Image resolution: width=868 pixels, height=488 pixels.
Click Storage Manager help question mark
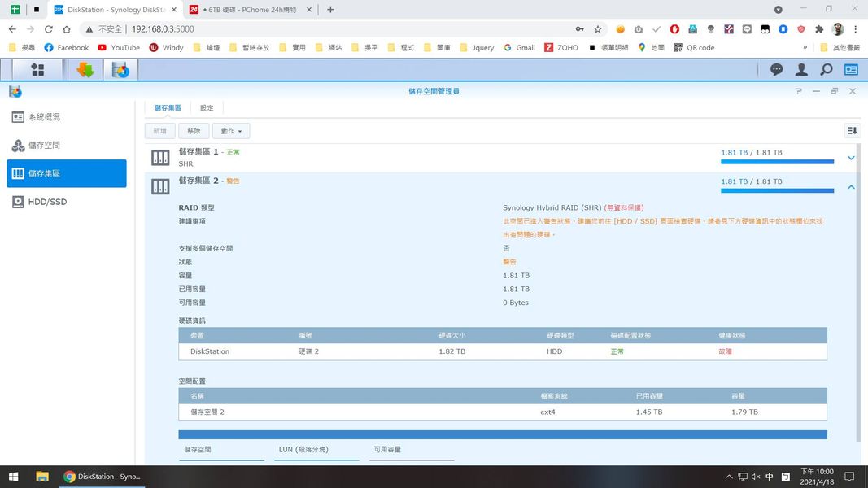tap(799, 91)
